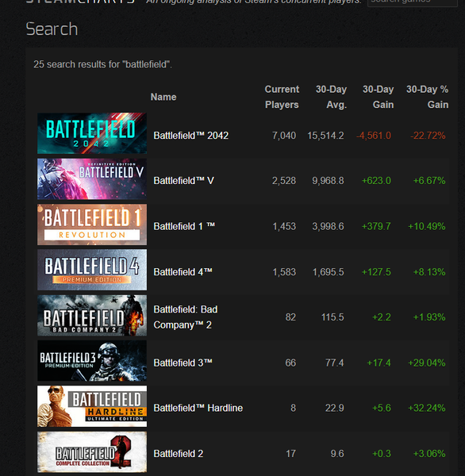465x476 pixels.
Task: Select the Battlefield 4 Premium Edition banner
Action: (x=92, y=270)
